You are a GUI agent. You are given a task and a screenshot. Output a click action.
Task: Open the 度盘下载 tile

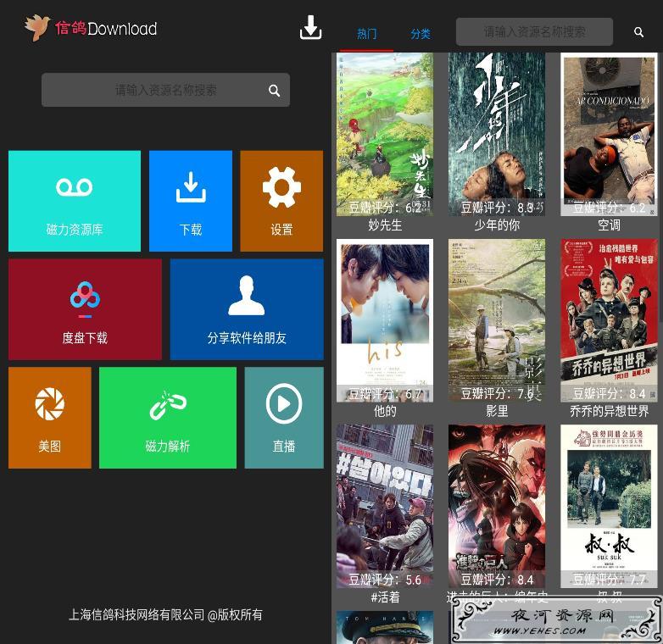point(85,309)
